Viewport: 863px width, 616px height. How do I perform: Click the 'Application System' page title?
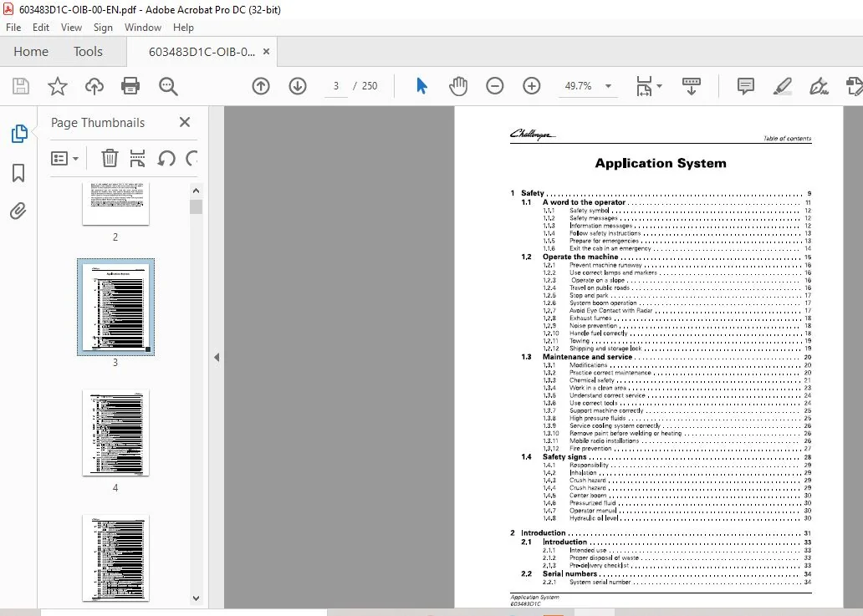661,163
